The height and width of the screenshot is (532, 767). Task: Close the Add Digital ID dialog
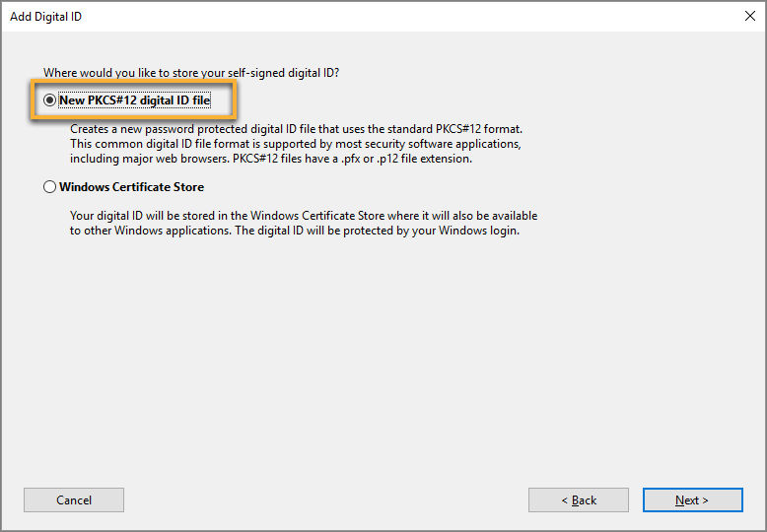click(749, 16)
